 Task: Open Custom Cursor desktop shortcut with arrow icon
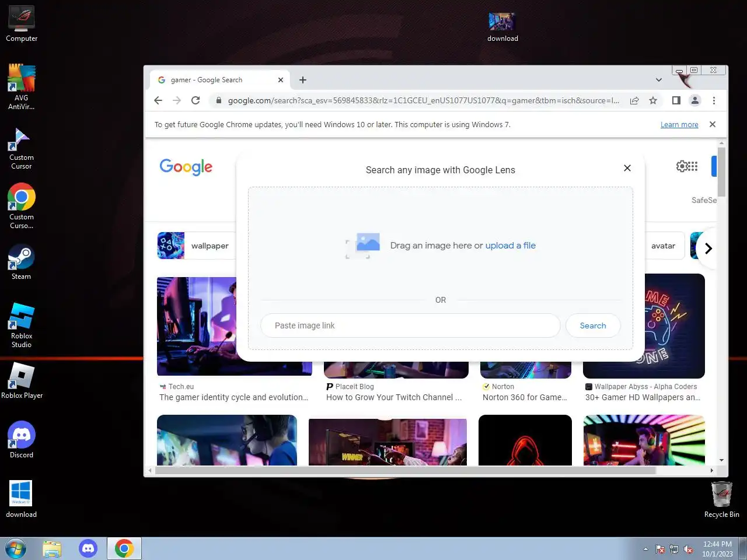22,149
